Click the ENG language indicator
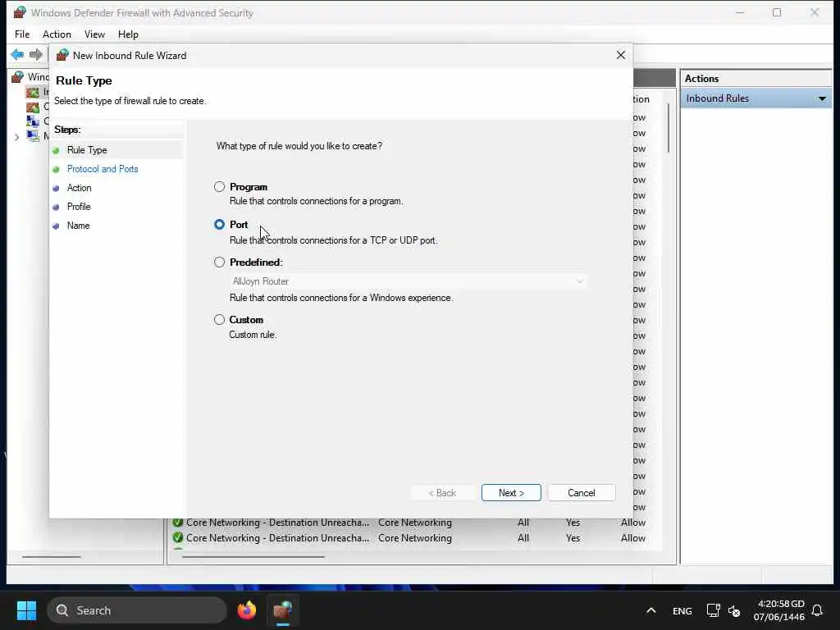This screenshot has height=630, width=840. pyautogui.click(x=682, y=610)
